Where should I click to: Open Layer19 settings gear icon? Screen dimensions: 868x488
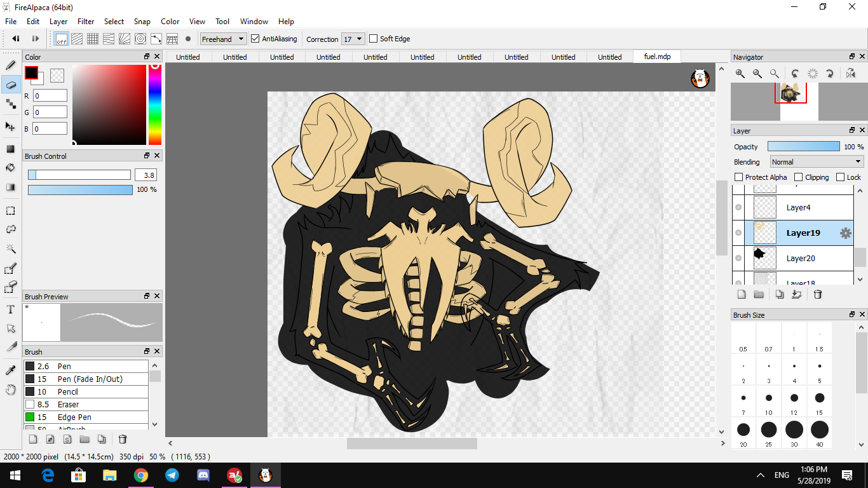[x=845, y=233]
